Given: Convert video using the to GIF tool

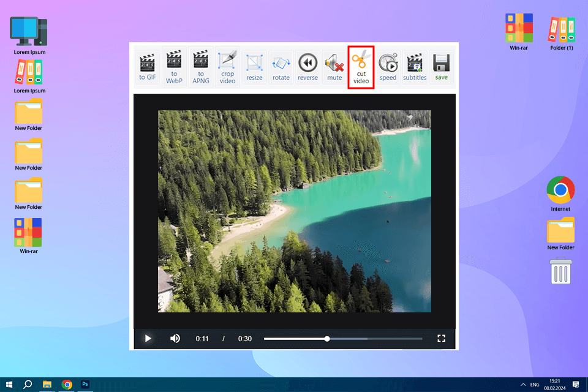Looking at the screenshot, I should pyautogui.click(x=148, y=67).
